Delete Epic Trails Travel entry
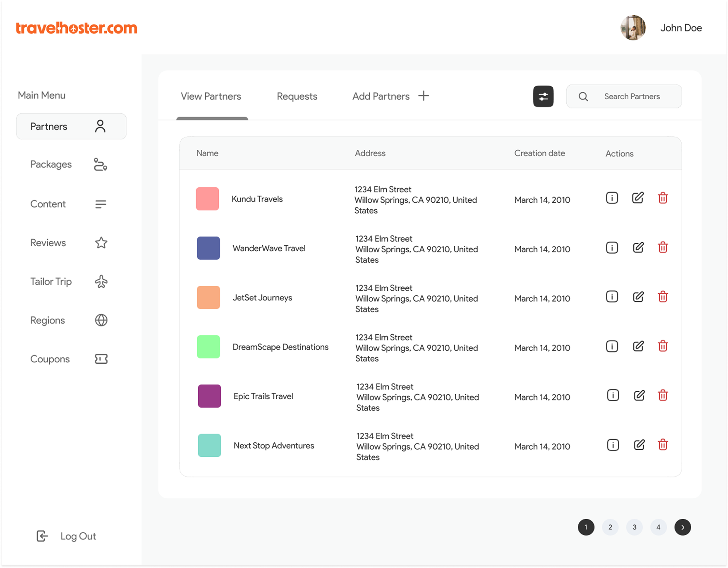 click(x=663, y=395)
